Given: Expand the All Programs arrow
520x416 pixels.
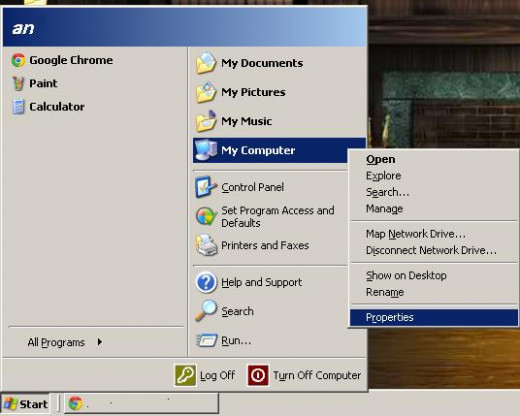Looking at the screenshot, I should tap(99, 342).
